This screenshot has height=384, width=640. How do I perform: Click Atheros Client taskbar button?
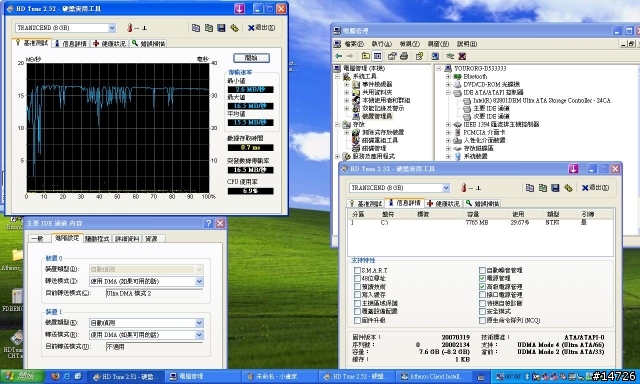pyautogui.click(x=434, y=377)
